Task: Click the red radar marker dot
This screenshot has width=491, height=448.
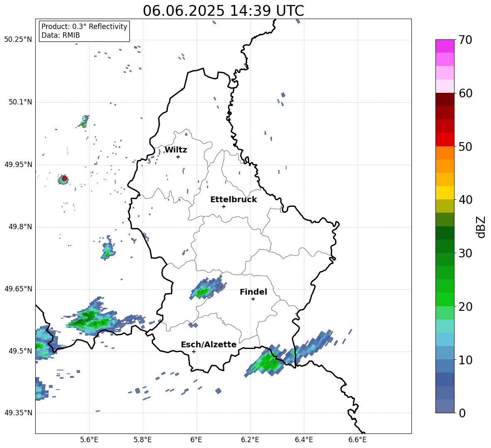Action: tap(64, 179)
